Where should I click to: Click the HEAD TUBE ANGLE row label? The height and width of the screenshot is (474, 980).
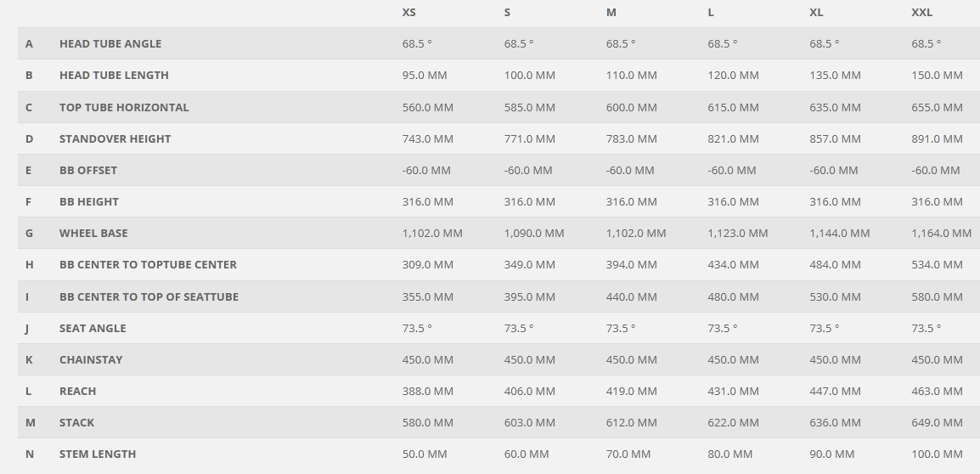(110, 44)
